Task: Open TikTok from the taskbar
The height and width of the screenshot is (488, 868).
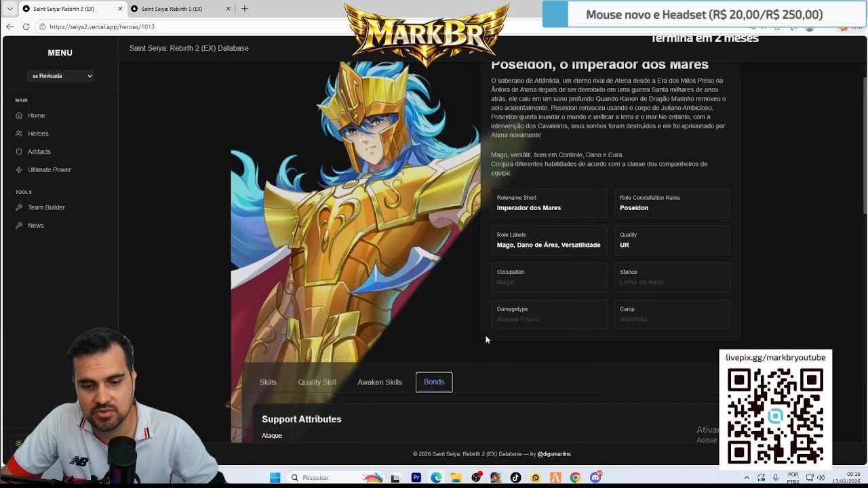Action: click(x=515, y=478)
